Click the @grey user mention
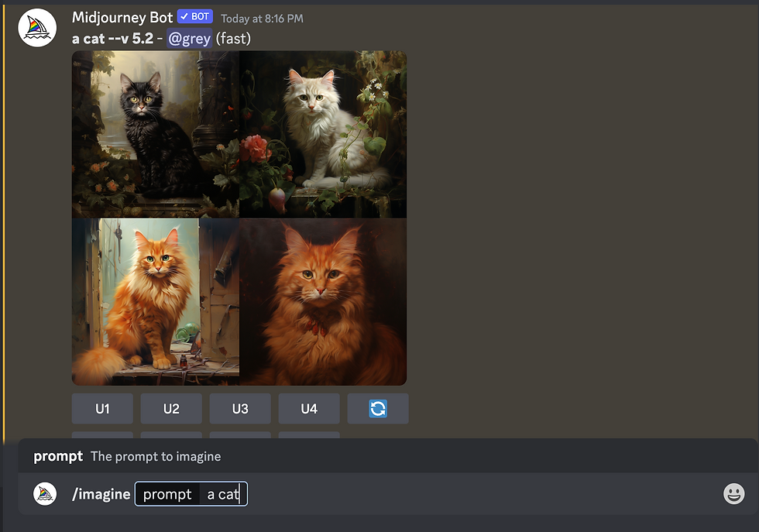This screenshot has height=532, width=759. (189, 38)
